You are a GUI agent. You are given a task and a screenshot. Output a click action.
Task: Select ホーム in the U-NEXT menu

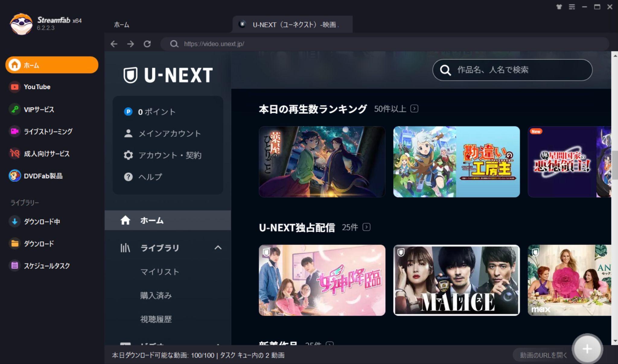(x=168, y=220)
